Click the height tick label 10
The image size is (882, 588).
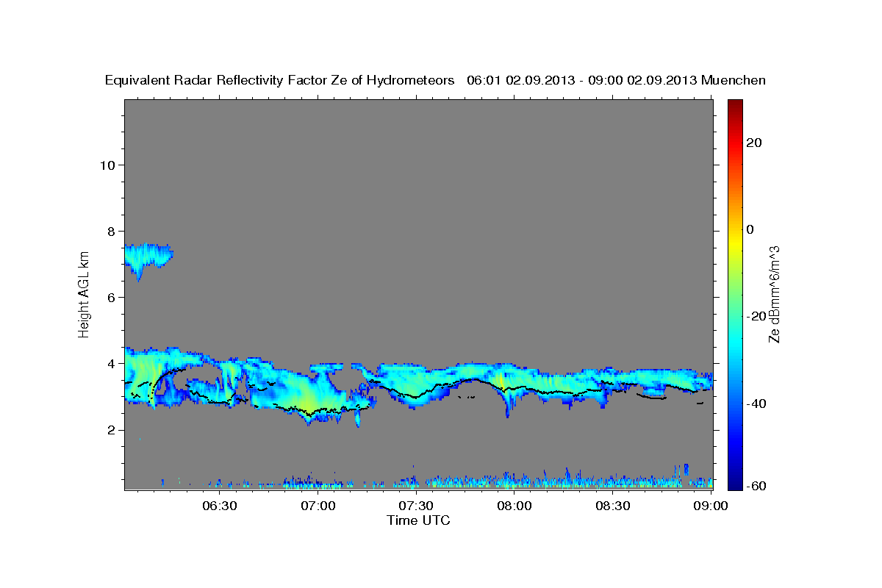pos(107,165)
